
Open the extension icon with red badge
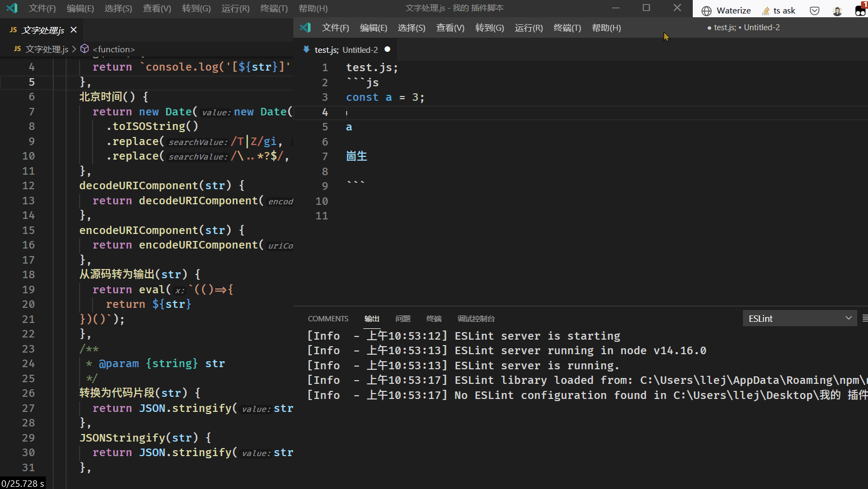point(860,9)
